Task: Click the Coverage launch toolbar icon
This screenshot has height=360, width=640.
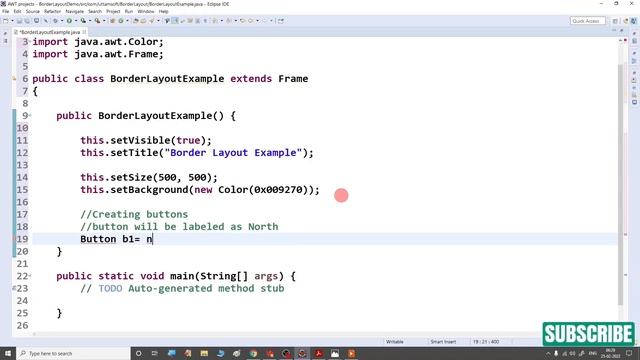Action: point(83,21)
